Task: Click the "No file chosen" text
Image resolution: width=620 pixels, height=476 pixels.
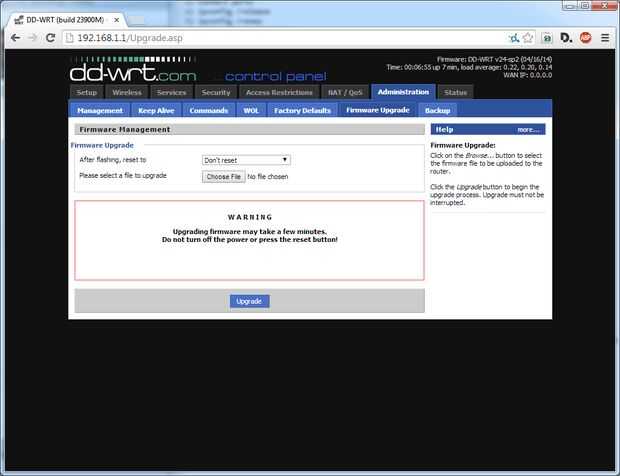Action: click(x=268, y=177)
